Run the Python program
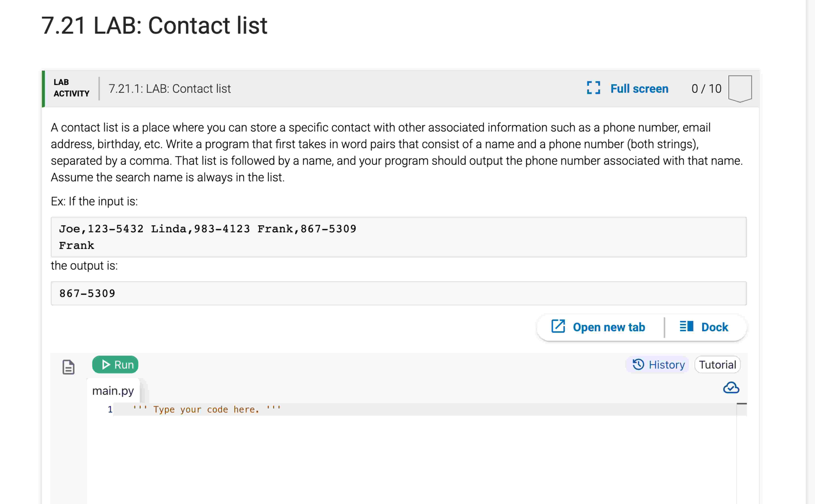The height and width of the screenshot is (504, 815). click(x=115, y=364)
